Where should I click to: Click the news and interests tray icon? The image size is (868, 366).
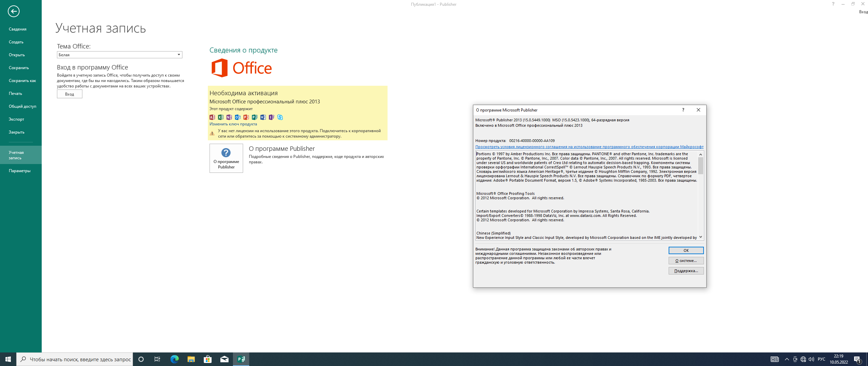click(x=775, y=359)
